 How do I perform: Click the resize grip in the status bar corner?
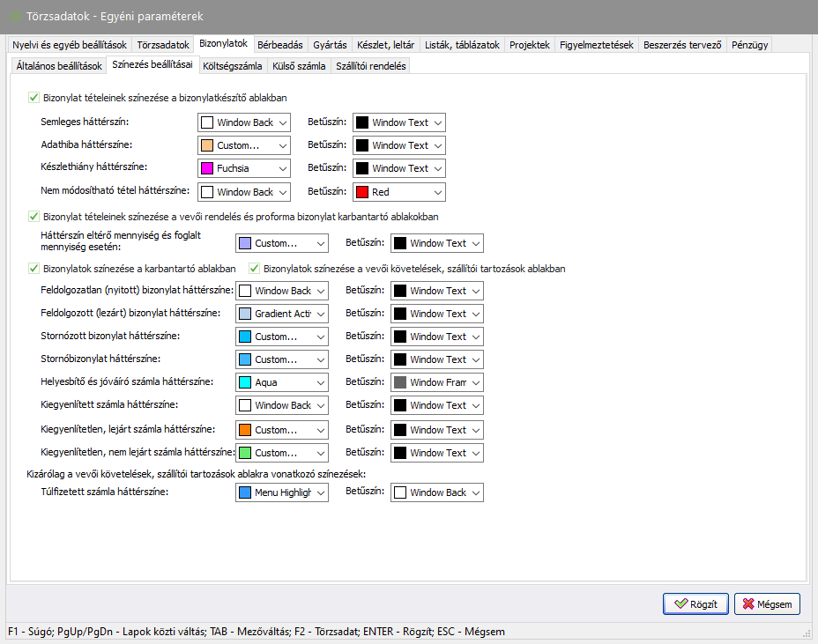(x=808, y=633)
